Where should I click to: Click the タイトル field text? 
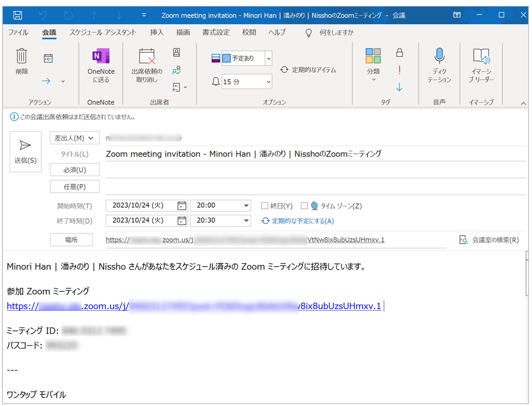243,154
